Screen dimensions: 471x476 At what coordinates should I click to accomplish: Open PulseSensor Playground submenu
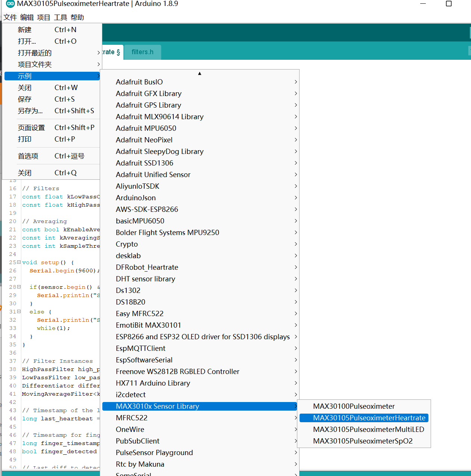pyautogui.click(x=200, y=452)
